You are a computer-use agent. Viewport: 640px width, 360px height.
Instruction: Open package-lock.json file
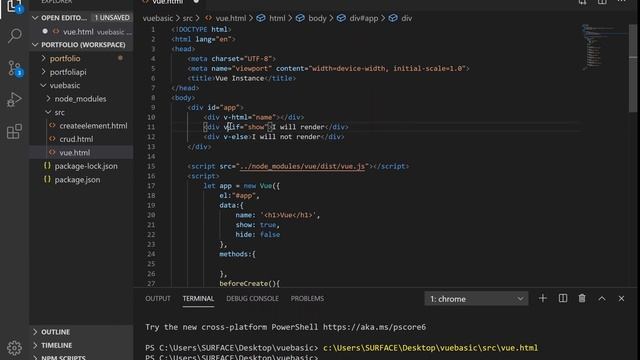coord(86,166)
